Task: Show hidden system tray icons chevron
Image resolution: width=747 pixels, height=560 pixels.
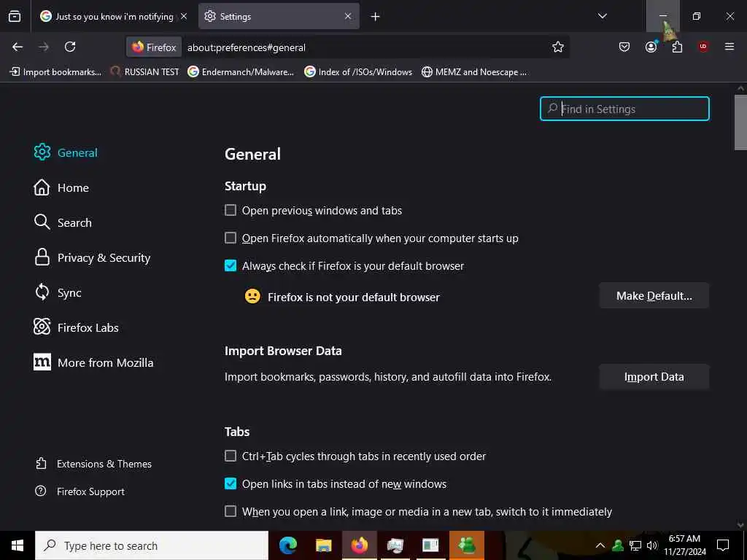Action: pos(600,545)
